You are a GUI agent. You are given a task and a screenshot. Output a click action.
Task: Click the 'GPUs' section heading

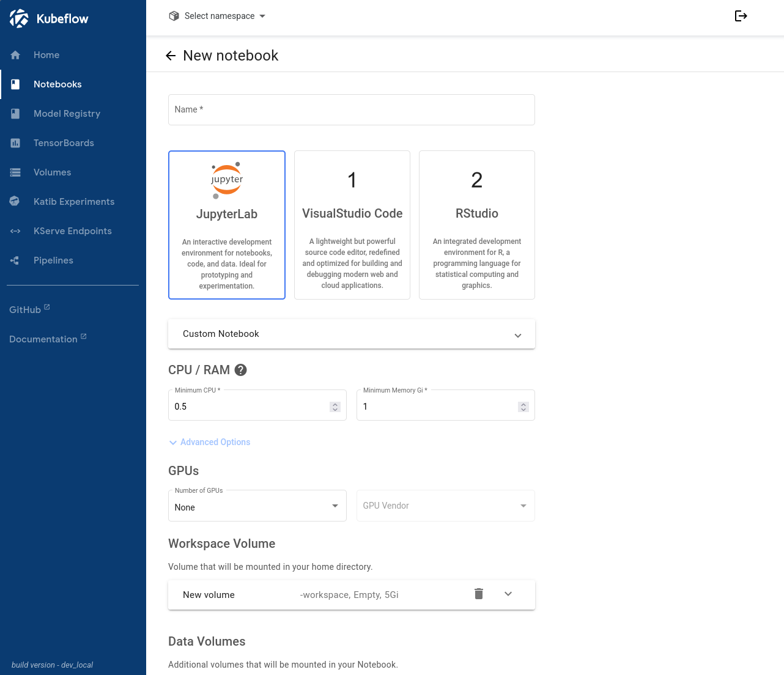[183, 471]
